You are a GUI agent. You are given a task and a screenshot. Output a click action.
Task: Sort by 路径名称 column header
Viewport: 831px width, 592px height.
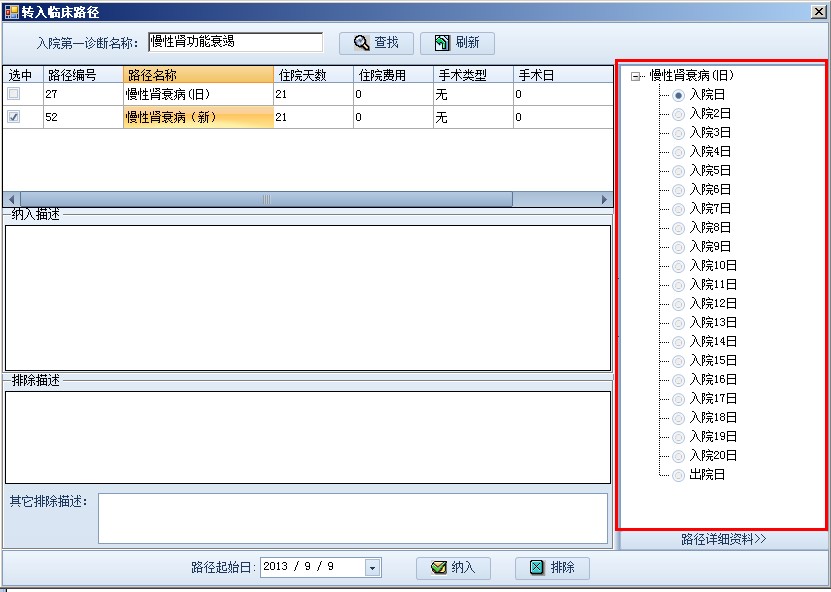click(x=198, y=75)
